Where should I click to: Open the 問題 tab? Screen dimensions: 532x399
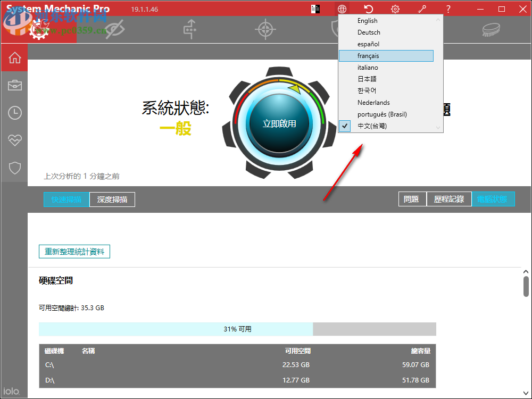412,199
